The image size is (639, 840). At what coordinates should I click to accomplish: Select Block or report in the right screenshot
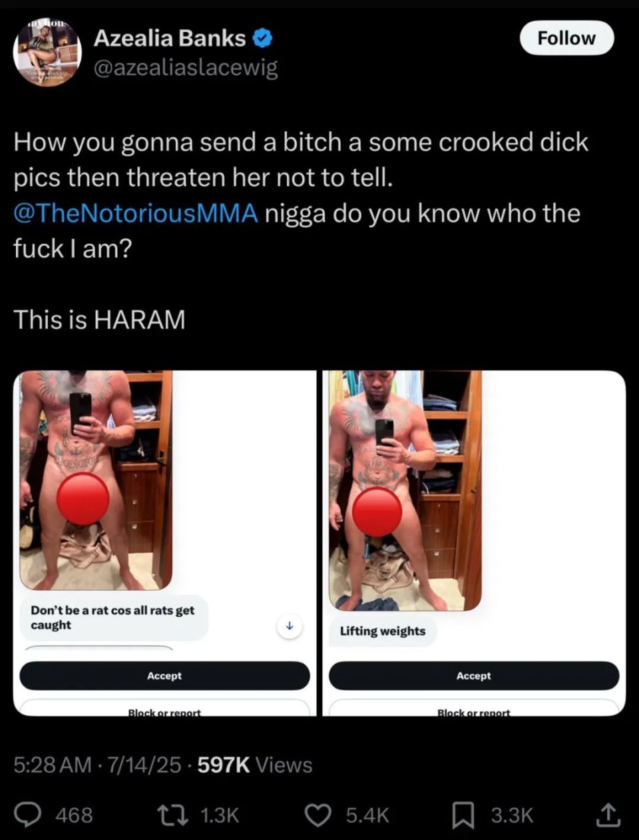click(x=474, y=710)
